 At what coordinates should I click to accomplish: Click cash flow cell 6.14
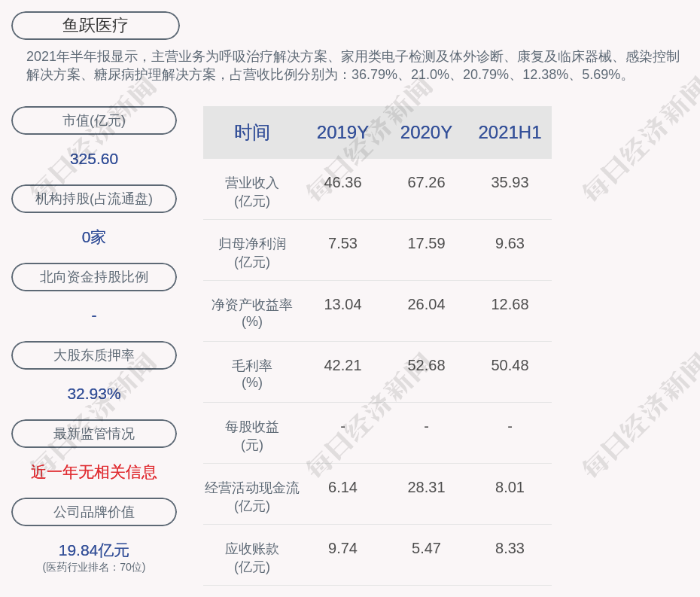[x=343, y=487]
